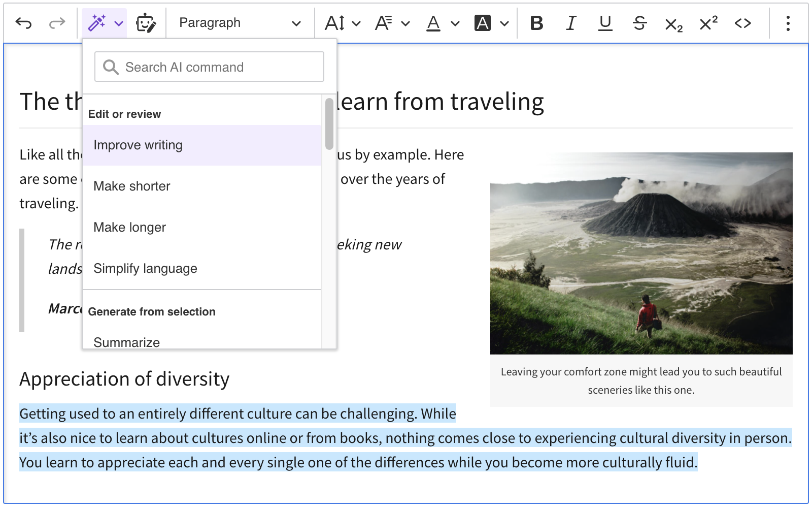The height and width of the screenshot is (508, 812).
Task: Click Summarize under Generate from selection
Action: pos(125,341)
